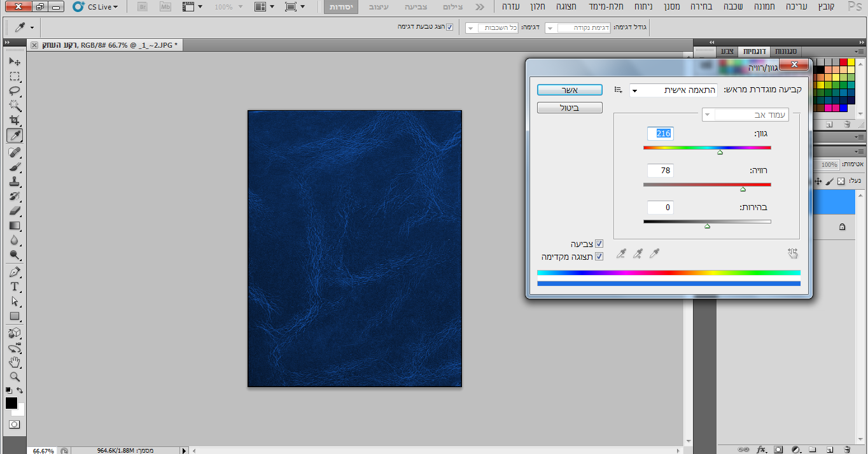Open the preset dropdown showing התאמה אישית
Viewport: 868px width, 454px height.
click(674, 90)
